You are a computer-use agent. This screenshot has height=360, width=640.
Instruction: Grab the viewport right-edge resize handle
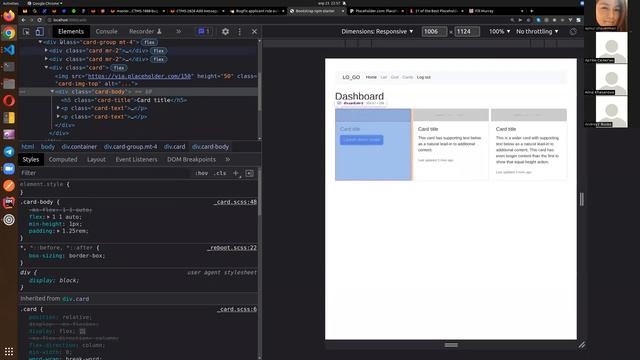[582, 199]
